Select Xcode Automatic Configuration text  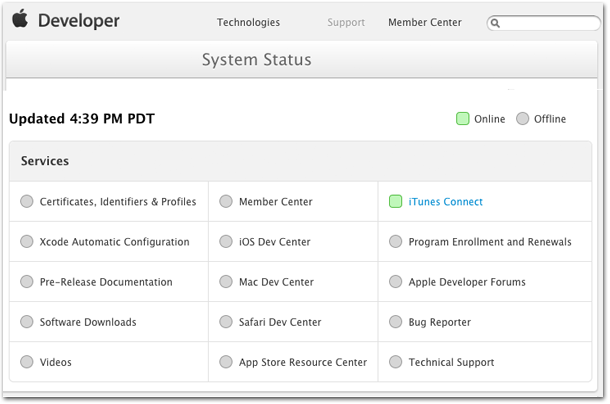click(x=114, y=242)
